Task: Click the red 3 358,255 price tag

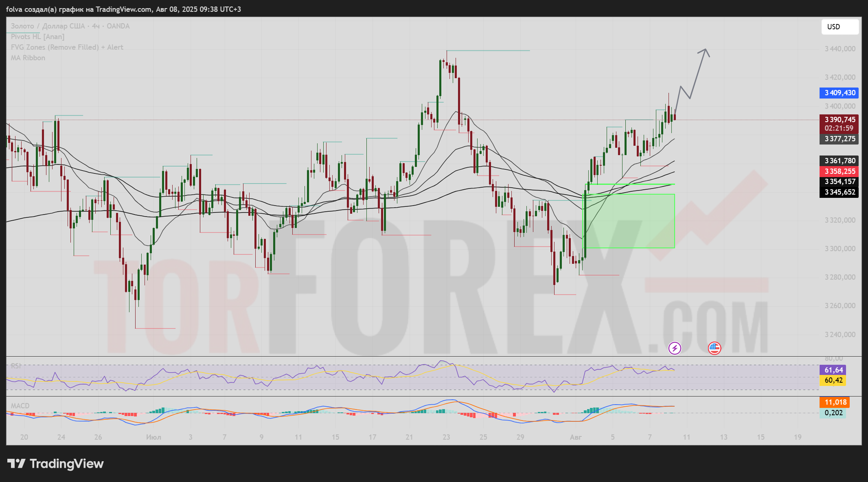Action: pyautogui.click(x=840, y=171)
